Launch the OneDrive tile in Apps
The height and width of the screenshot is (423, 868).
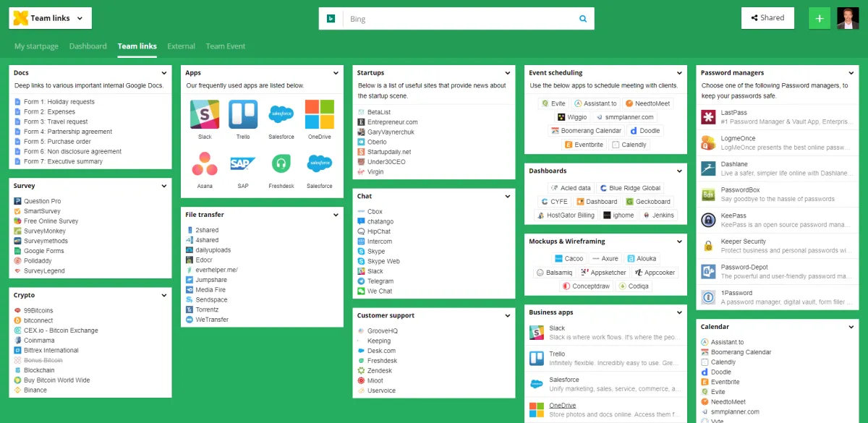(319, 114)
